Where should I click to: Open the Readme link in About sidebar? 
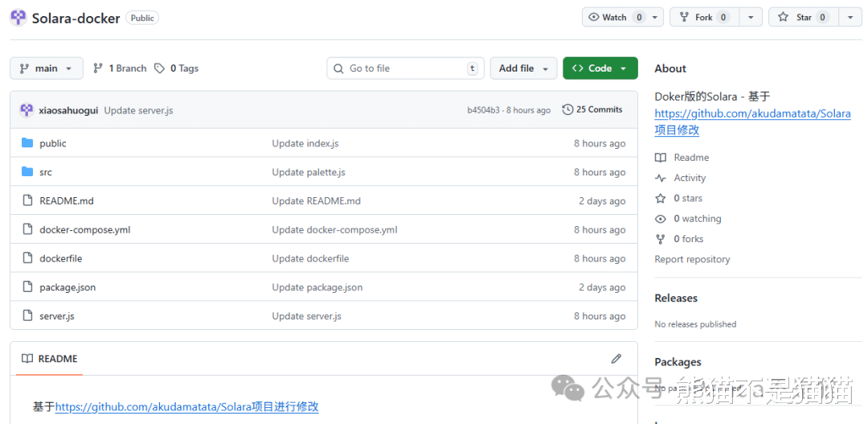pos(682,158)
